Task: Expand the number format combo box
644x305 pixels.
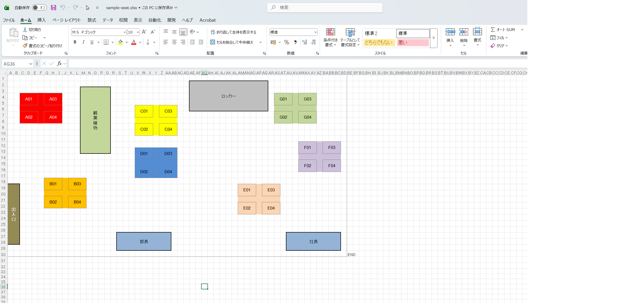Action: point(315,32)
